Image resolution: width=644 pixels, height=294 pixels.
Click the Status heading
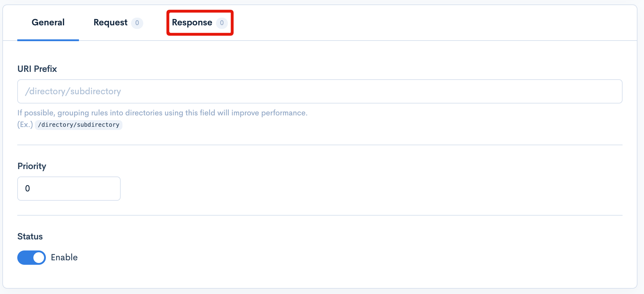(30, 236)
